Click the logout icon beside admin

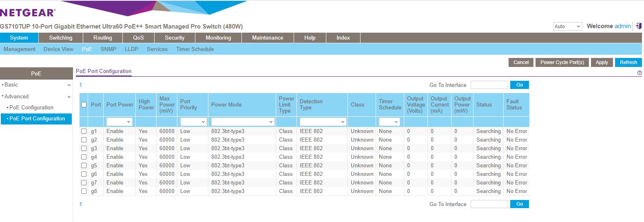639,26
